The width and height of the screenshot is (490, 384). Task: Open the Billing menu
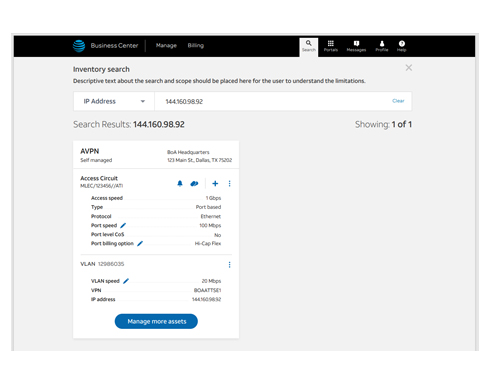coord(196,46)
